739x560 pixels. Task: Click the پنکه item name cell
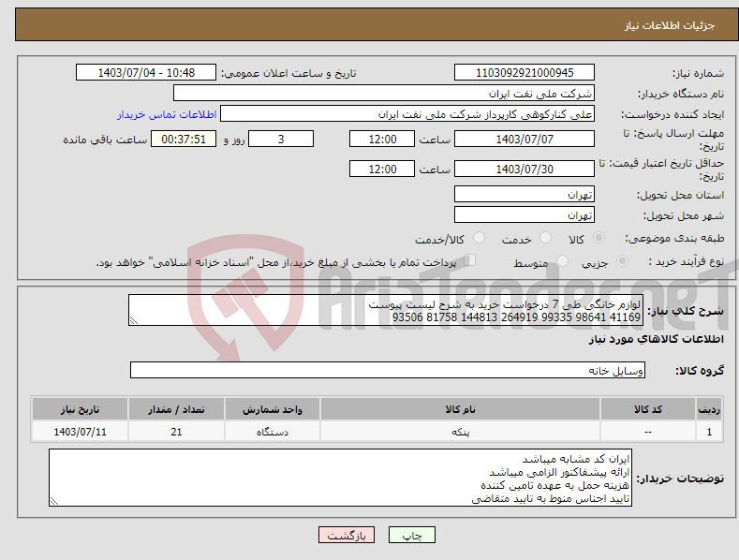460,432
